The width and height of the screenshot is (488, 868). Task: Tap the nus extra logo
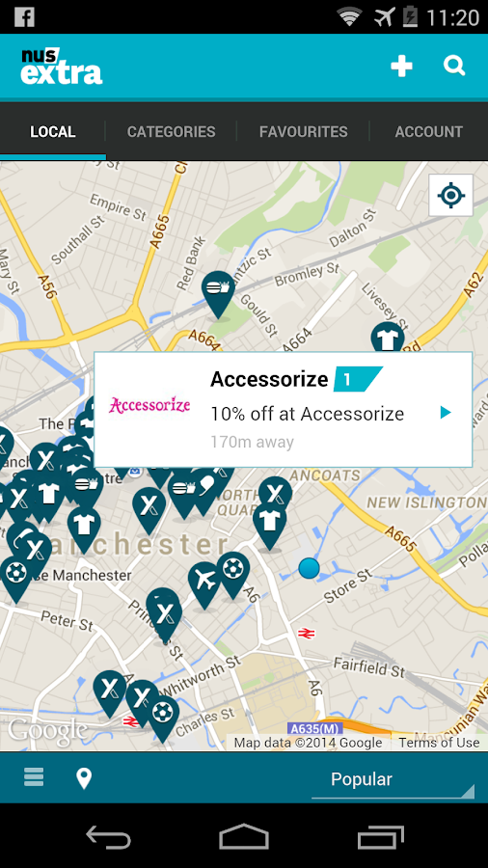tap(62, 66)
